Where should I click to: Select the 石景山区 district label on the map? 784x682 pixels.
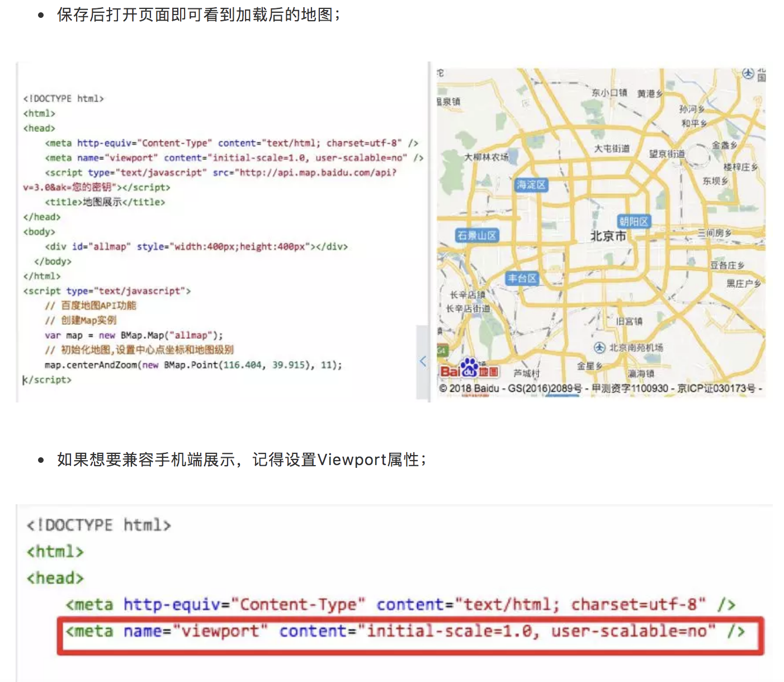[477, 235]
